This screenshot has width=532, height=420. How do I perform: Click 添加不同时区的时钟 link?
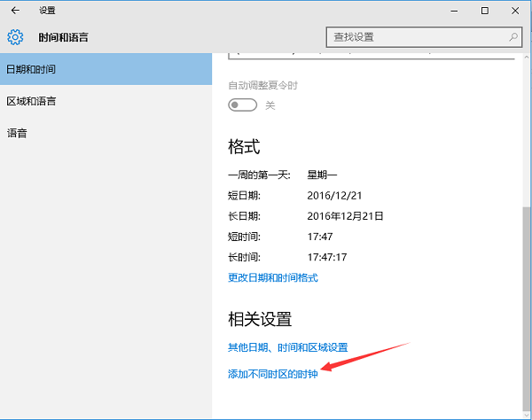coord(273,374)
